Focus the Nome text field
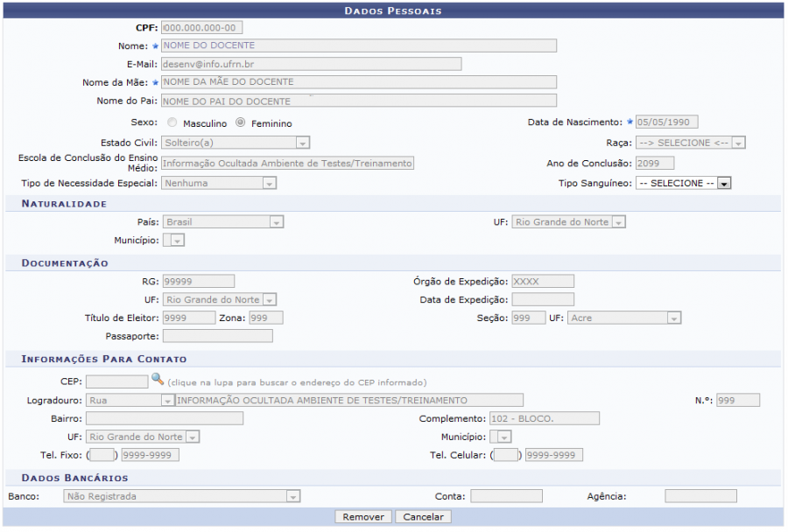788x532 pixels. 359,45
